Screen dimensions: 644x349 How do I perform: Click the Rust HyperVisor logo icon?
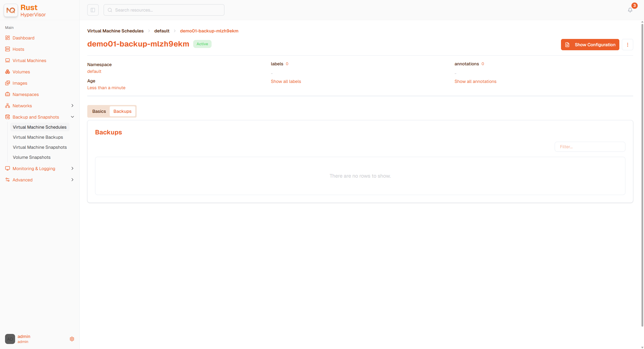[x=11, y=10]
